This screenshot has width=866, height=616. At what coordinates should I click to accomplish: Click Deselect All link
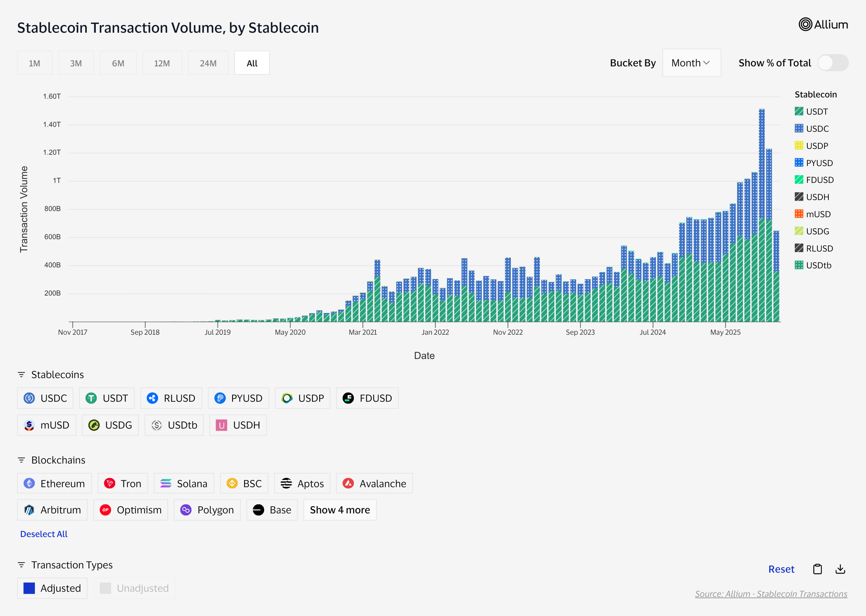[x=44, y=534]
